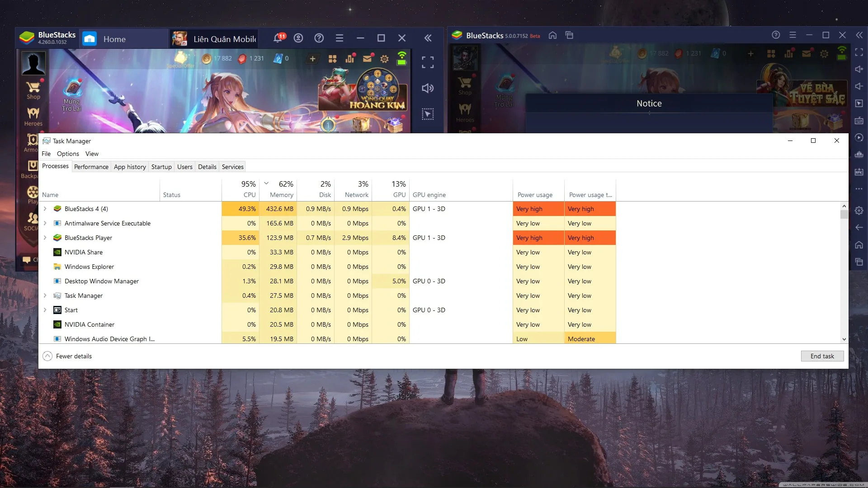Expand Start process row
Viewport: 868px width, 488px height.
click(x=45, y=310)
